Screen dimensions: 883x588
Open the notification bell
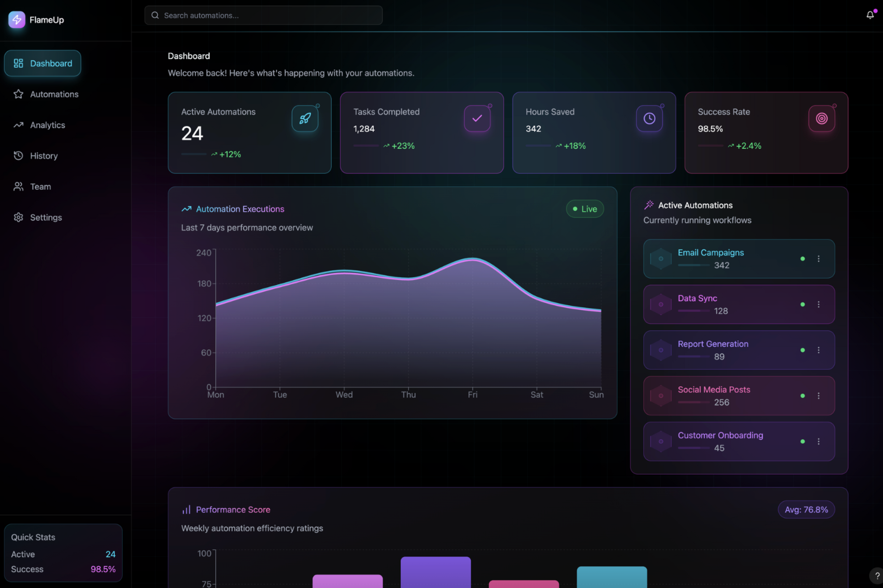point(870,15)
